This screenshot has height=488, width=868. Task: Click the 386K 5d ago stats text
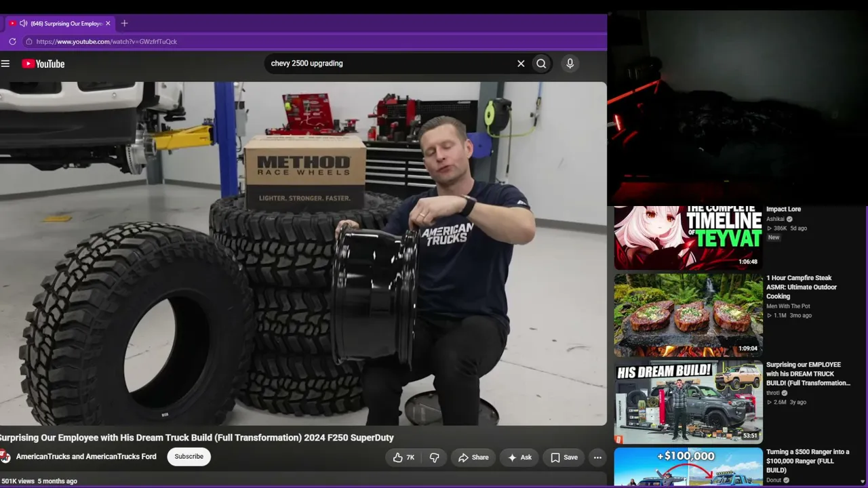[787, 228]
